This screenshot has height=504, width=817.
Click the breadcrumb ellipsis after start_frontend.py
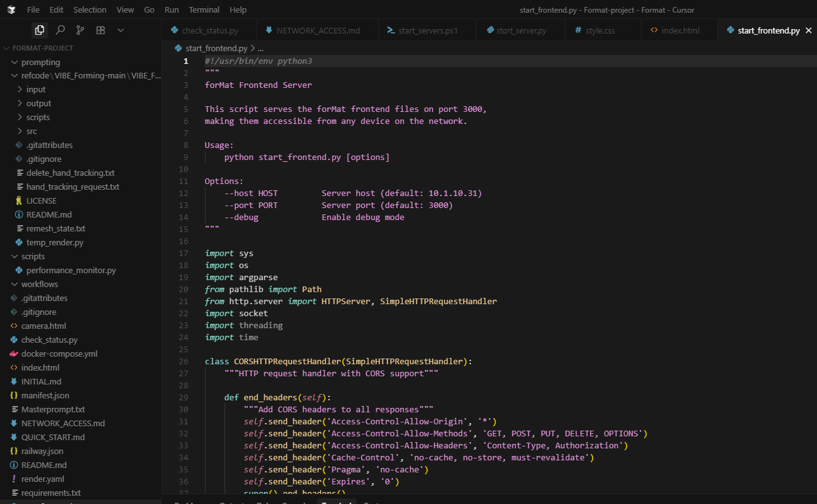coord(261,48)
